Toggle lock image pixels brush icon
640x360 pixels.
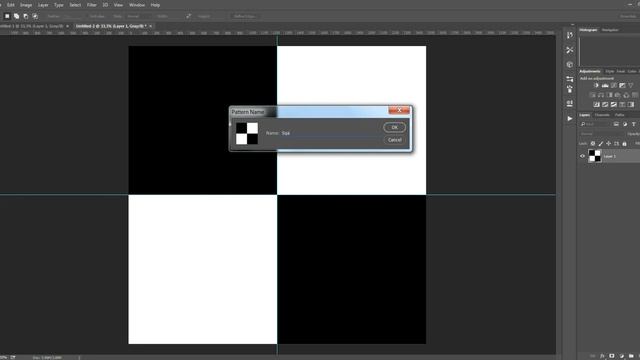[601, 144]
